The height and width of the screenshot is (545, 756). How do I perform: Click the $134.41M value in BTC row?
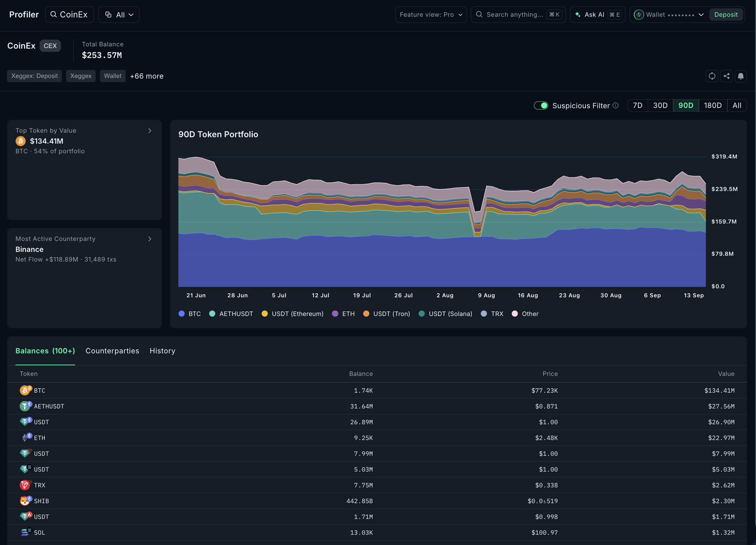(x=719, y=390)
